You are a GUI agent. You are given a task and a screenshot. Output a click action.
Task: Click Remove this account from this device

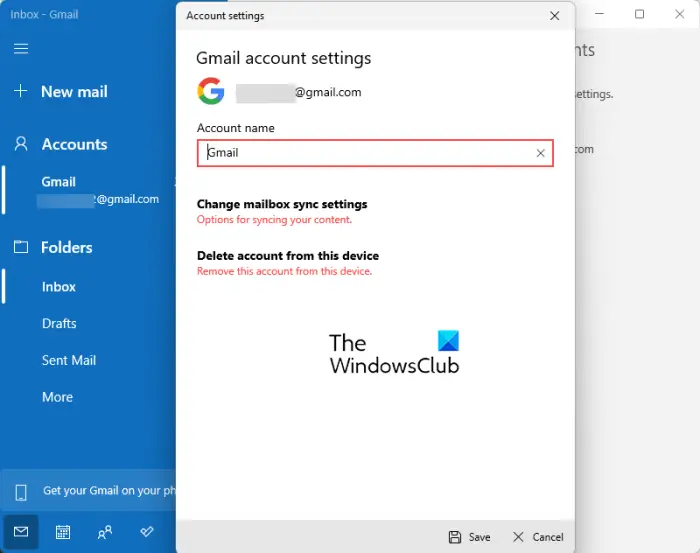(284, 271)
